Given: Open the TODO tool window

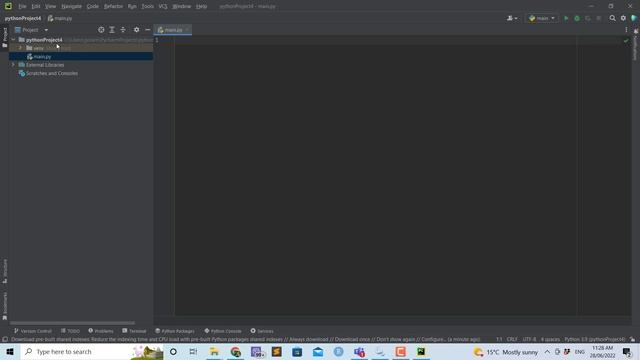Looking at the screenshot, I should 70,331.
